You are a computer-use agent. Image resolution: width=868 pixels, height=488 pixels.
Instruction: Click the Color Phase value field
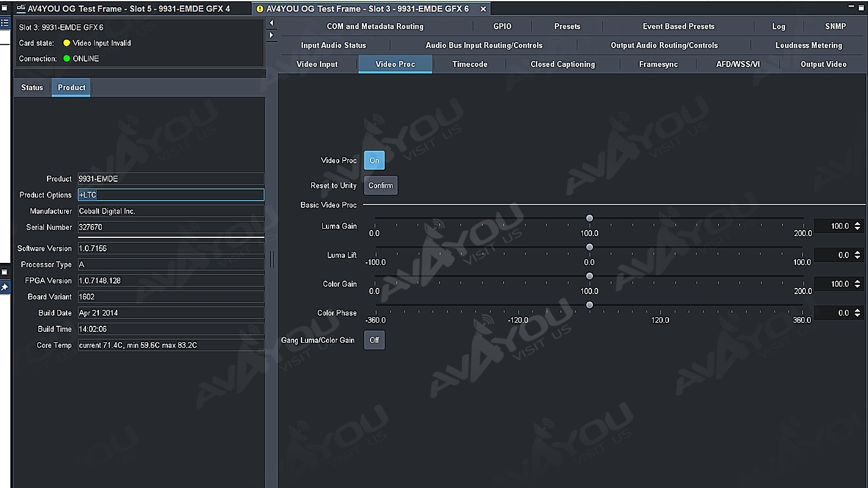click(833, 313)
